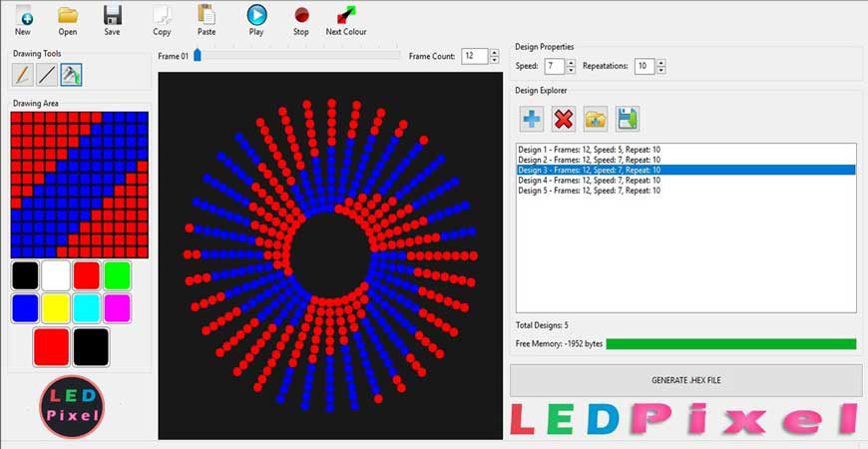Select Design 2 in the design list
Viewport: 868px width, 449px height.
point(686,160)
